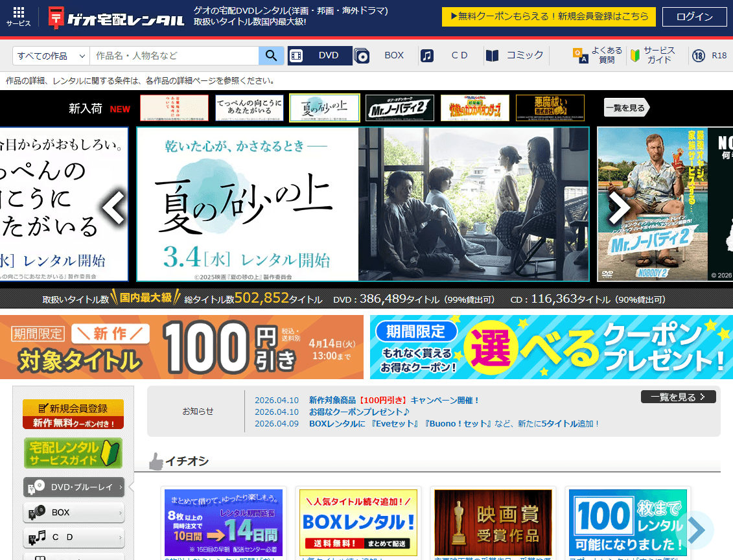The image size is (733, 560).
Task: Click the ログイン button
Action: tap(694, 17)
